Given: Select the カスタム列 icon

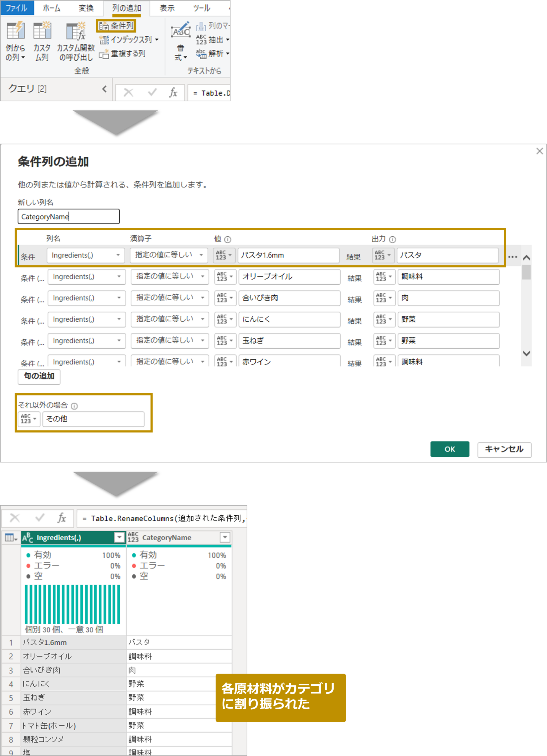Looking at the screenshot, I should [42, 31].
